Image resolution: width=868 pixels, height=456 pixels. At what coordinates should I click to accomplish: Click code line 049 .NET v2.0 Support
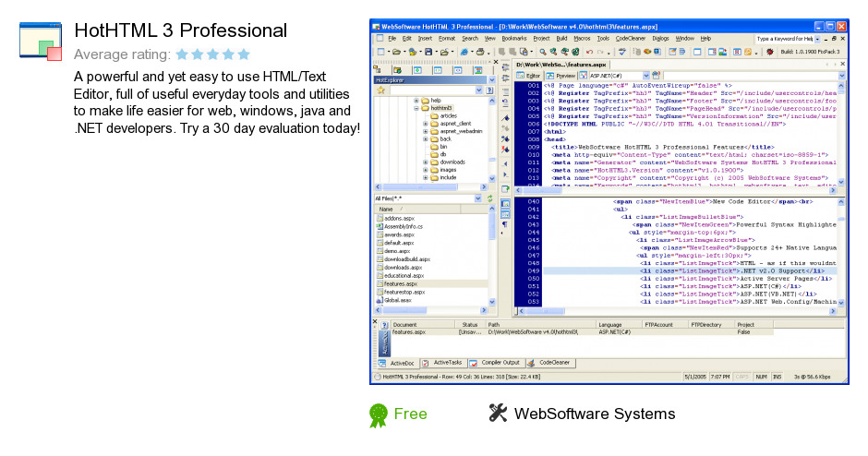pos(690,271)
